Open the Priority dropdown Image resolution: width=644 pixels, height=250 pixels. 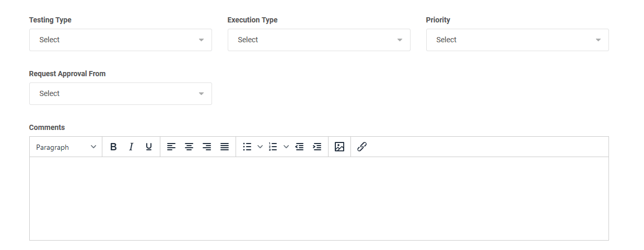click(x=518, y=40)
